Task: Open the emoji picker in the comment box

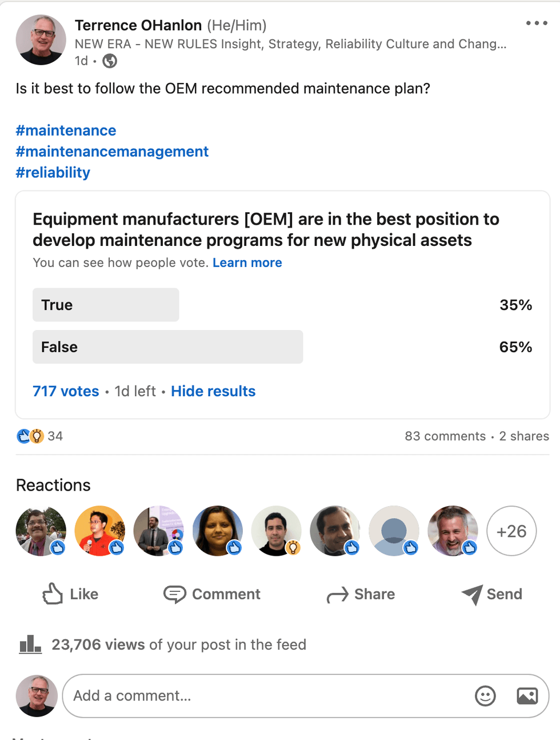Action: click(x=485, y=696)
